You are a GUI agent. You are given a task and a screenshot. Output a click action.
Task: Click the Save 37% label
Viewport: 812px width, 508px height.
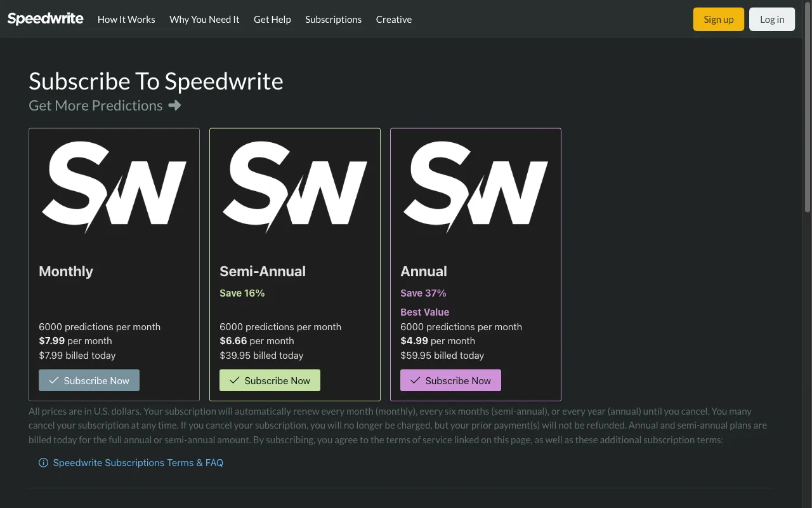(x=423, y=293)
